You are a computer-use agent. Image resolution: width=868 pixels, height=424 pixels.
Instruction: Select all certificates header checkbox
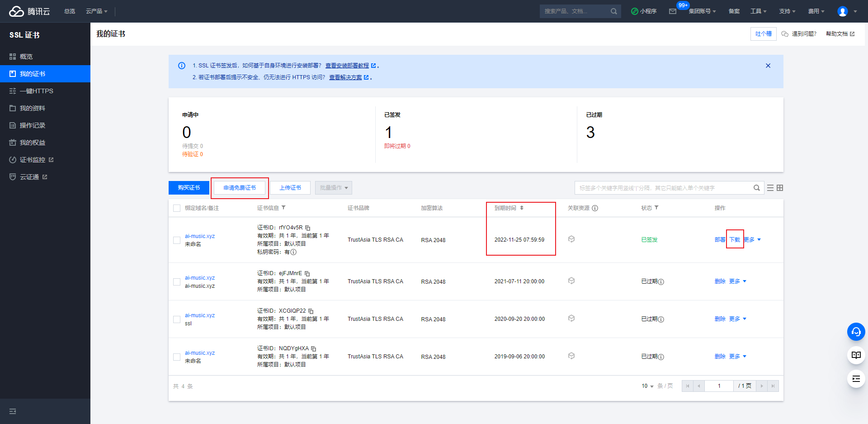[x=177, y=208]
